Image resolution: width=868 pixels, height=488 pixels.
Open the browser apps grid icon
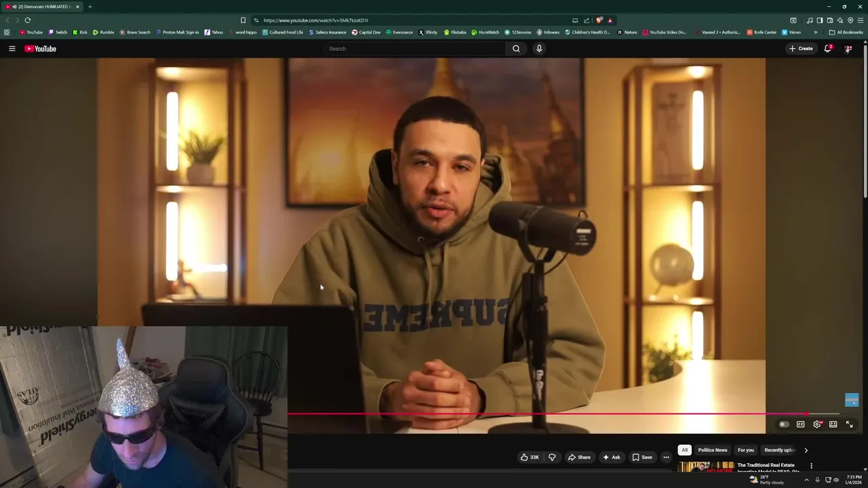pos(7,32)
